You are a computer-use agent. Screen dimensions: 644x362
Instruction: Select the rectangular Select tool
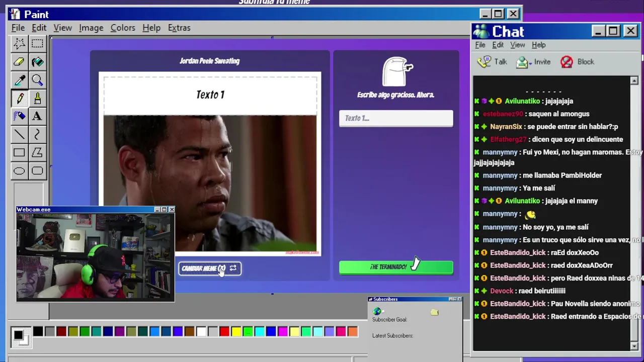coord(37,44)
